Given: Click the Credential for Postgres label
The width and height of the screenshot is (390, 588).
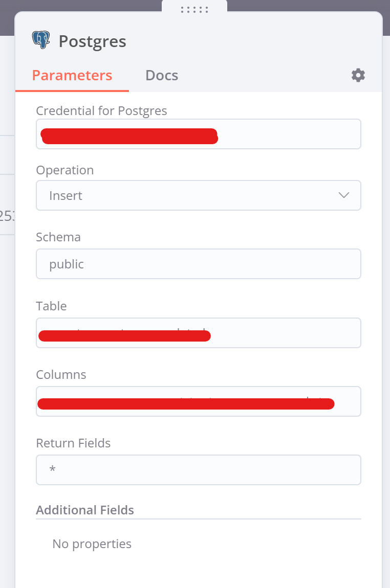Looking at the screenshot, I should click(101, 110).
